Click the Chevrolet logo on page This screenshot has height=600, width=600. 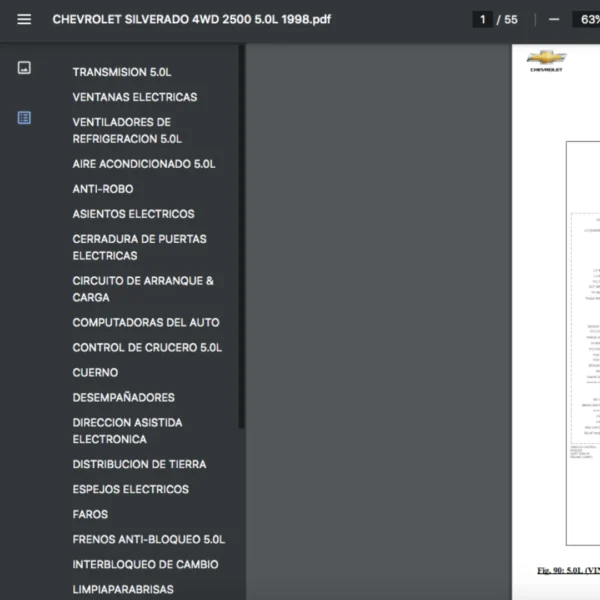pyautogui.click(x=546, y=61)
